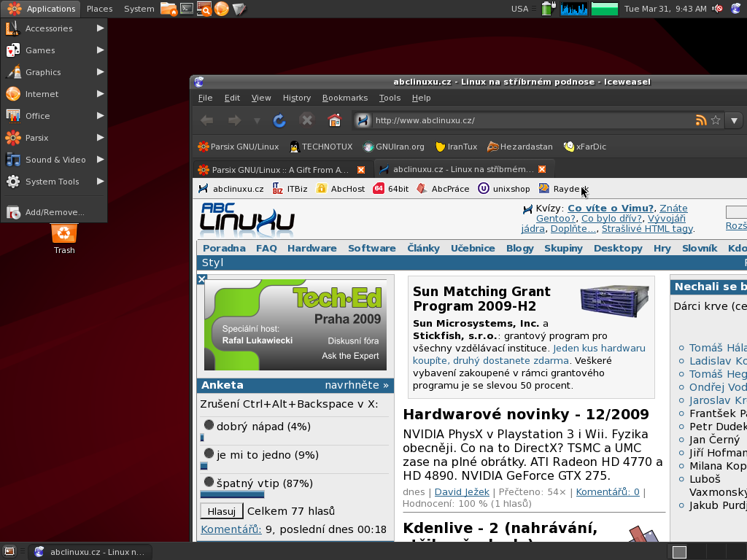Click the muted volume icon in top panel
The height and width of the screenshot is (560, 747).
718,9
